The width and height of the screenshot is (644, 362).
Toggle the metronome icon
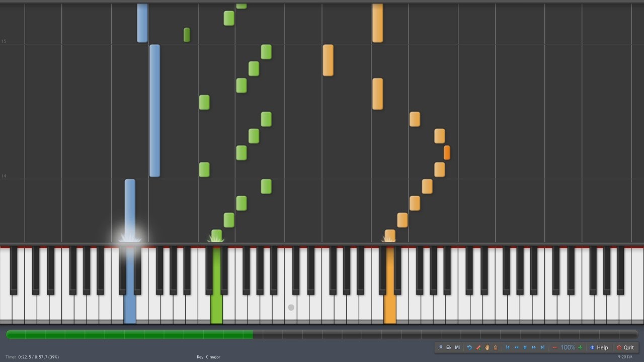tap(496, 347)
